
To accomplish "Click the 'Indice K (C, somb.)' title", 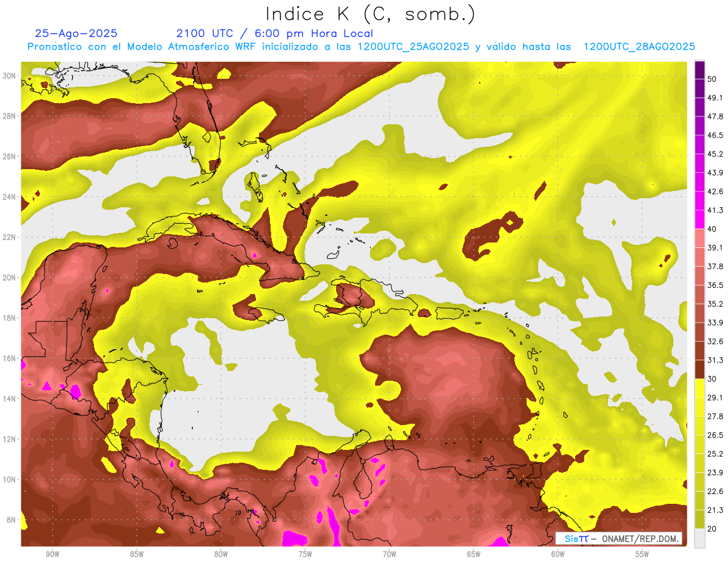I will (371, 14).
